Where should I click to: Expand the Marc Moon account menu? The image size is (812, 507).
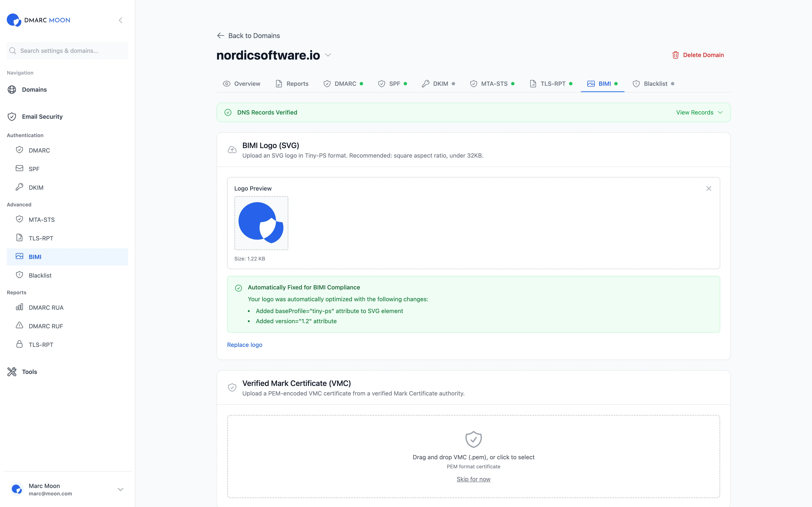(121, 489)
